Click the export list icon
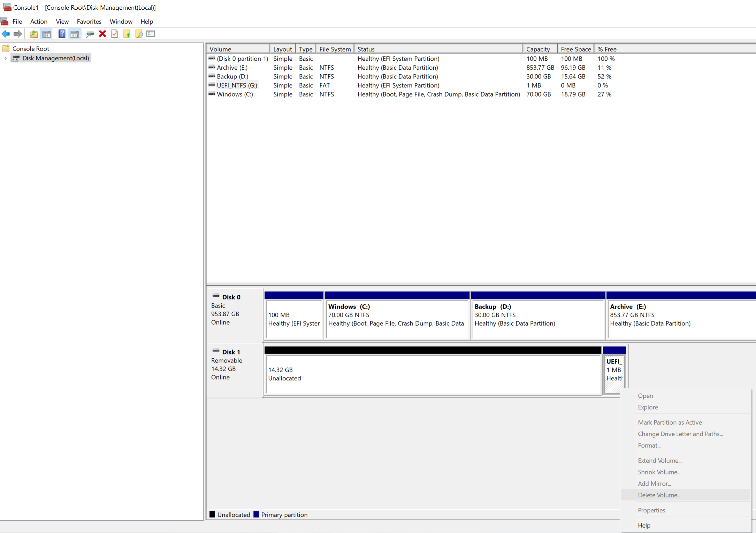 click(151, 33)
